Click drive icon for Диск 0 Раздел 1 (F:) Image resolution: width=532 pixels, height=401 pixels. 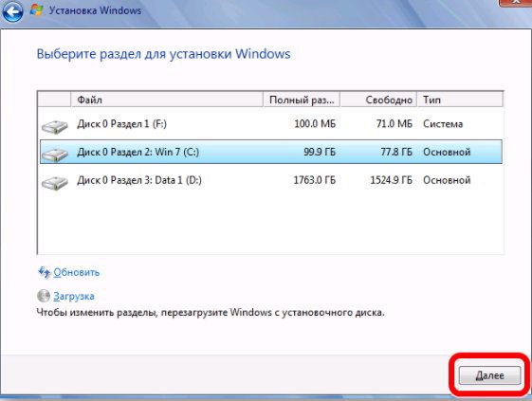coord(55,126)
